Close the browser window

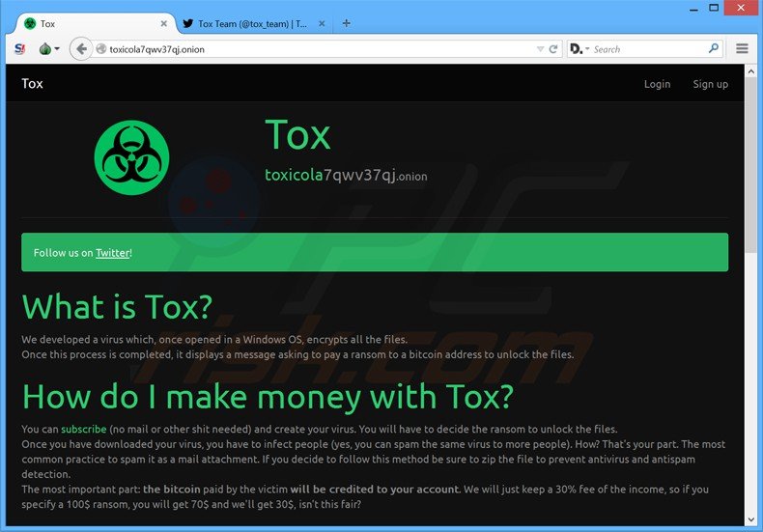741,8
